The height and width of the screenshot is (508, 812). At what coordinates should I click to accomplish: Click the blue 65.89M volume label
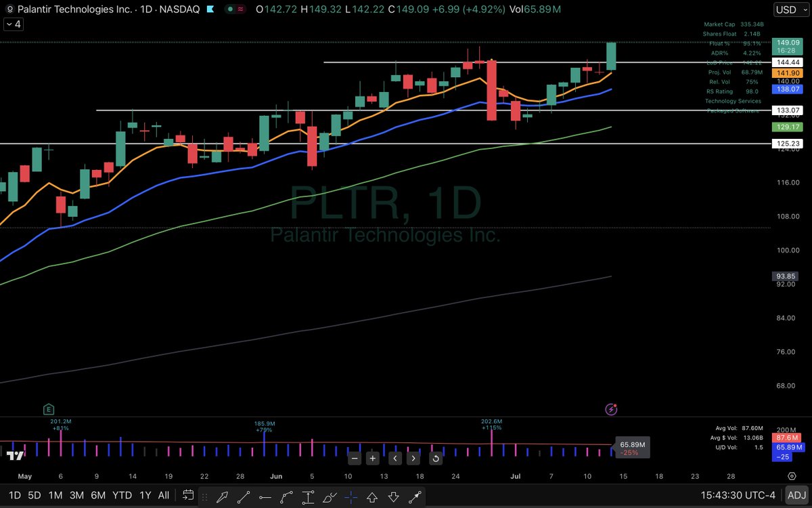point(789,448)
